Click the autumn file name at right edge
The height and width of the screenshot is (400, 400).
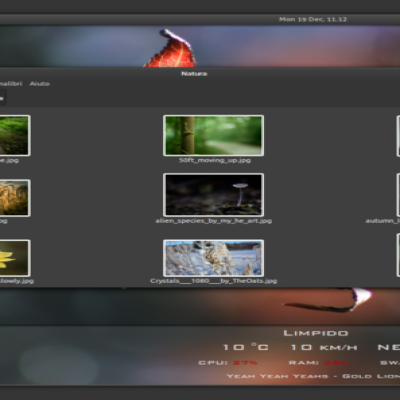[383, 221]
